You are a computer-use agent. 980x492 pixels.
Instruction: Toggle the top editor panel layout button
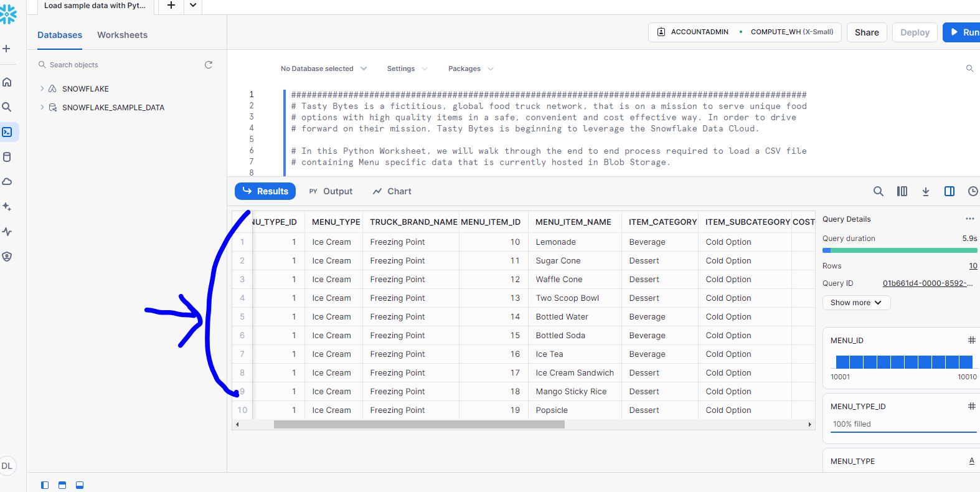click(x=62, y=485)
